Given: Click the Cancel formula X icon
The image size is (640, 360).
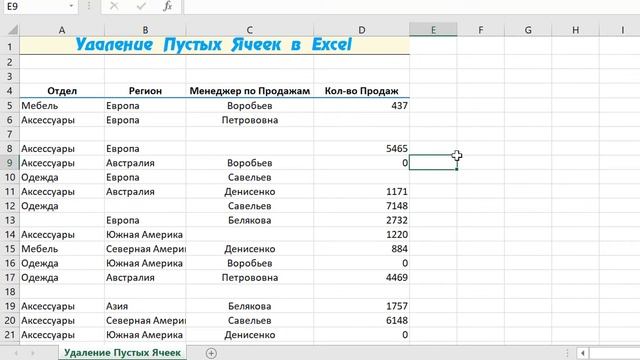Looking at the screenshot, I should 114,6.
